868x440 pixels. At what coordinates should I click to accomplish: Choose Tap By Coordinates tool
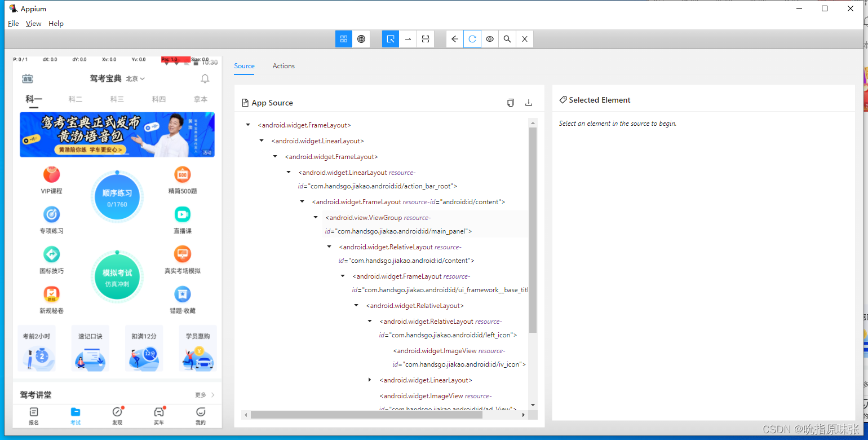tap(426, 39)
